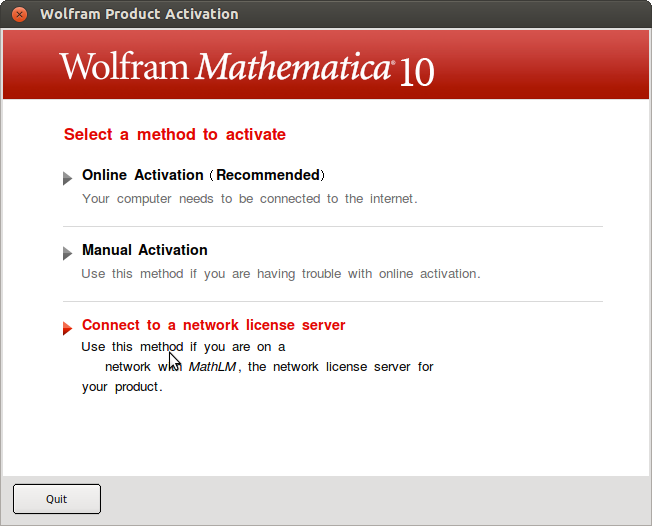The image size is (652, 526).
Task: Click 'your product.' text line
Action: pyautogui.click(x=122, y=387)
